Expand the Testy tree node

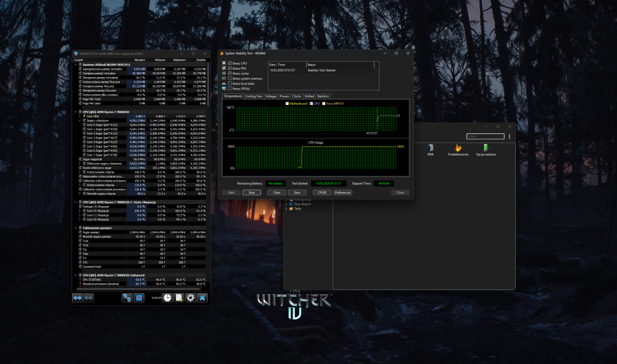point(286,209)
